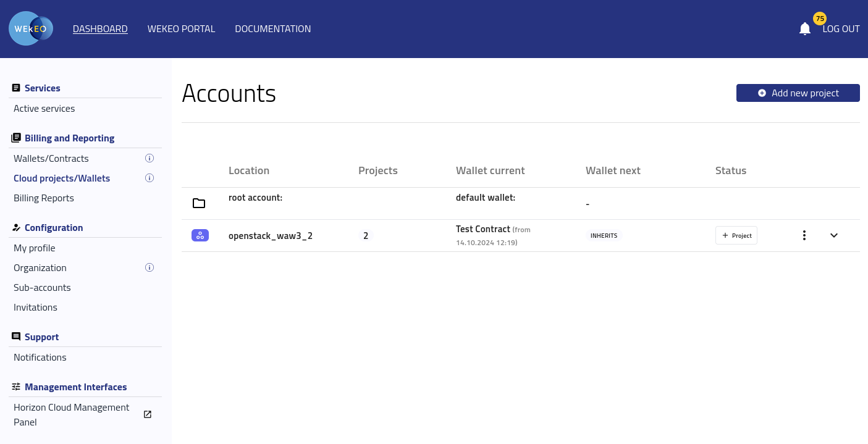
Task: Open the notifications bell icon
Action: coord(804,29)
